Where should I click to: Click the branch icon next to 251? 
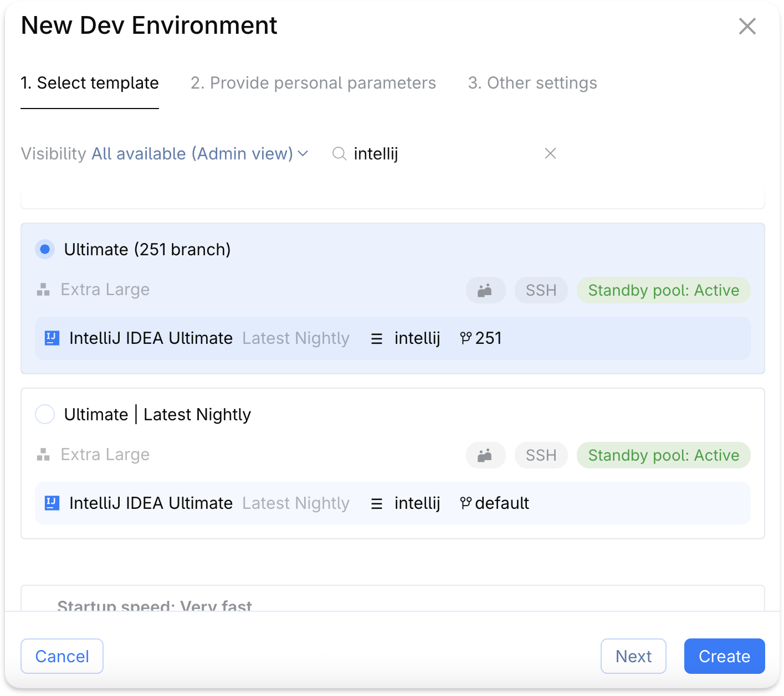pos(465,338)
